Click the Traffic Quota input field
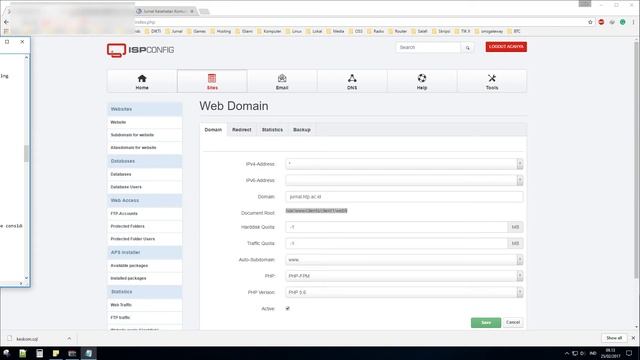This screenshot has width=640, height=360. [x=396, y=243]
